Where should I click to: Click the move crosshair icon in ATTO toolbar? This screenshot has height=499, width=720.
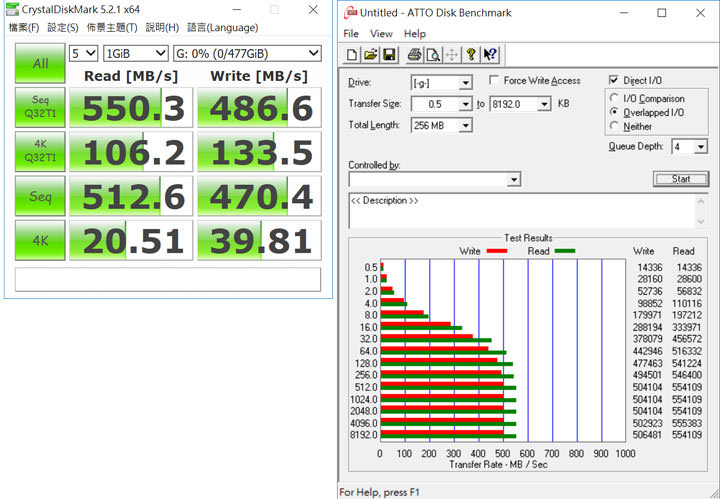tap(452, 55)
